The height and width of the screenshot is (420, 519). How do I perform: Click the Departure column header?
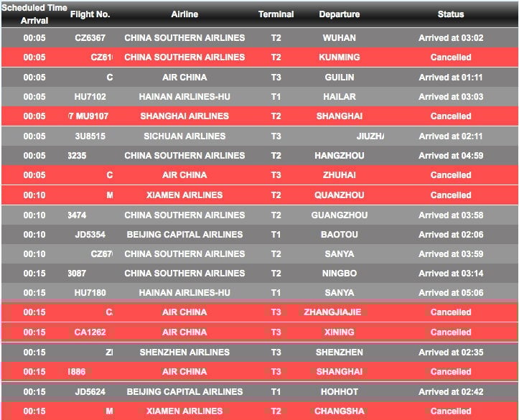point(340,14)
